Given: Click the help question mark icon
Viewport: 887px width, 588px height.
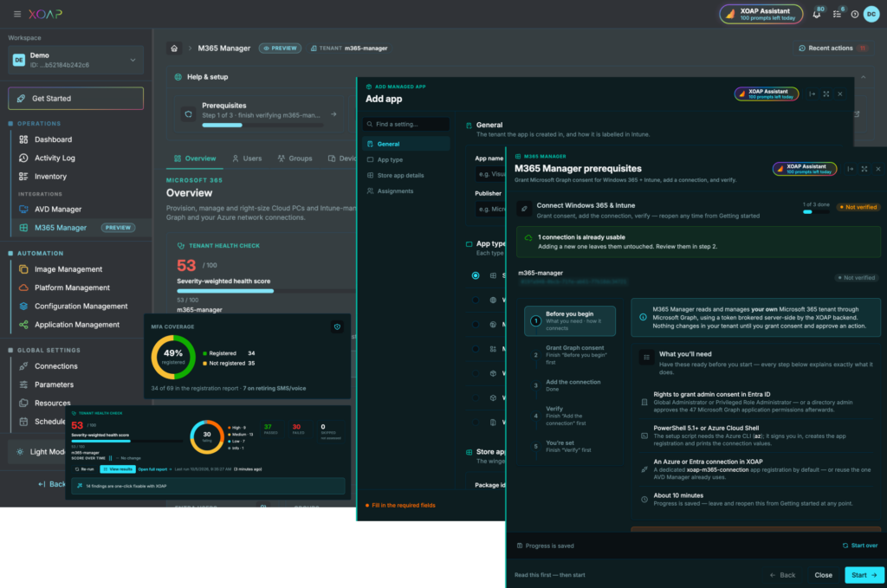Looking at the screenshot, I should [x=855, y=14].
